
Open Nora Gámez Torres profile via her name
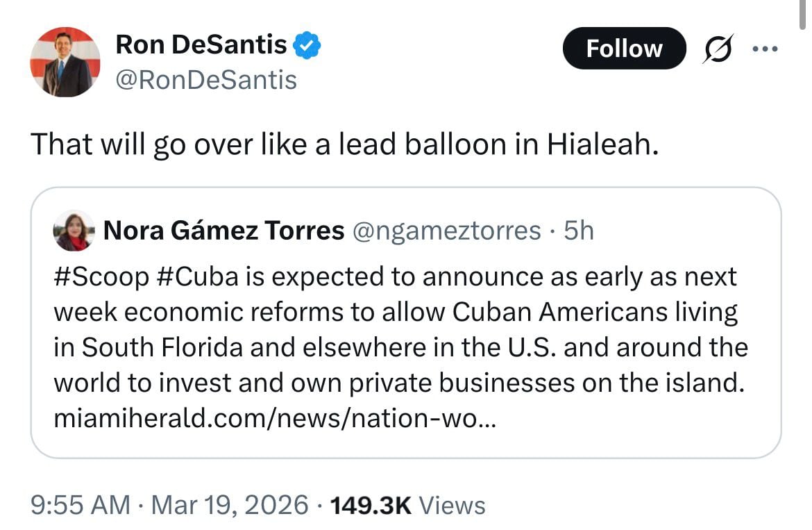pos(224,230)
